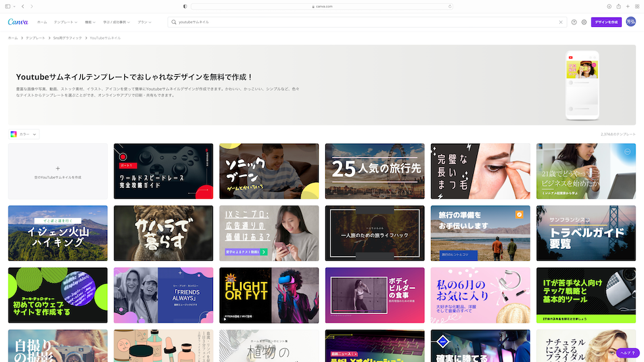The height and width of the screenshot is (362, 644).
Task: Open the ソニックブーン template
Action: pos(269,171)
